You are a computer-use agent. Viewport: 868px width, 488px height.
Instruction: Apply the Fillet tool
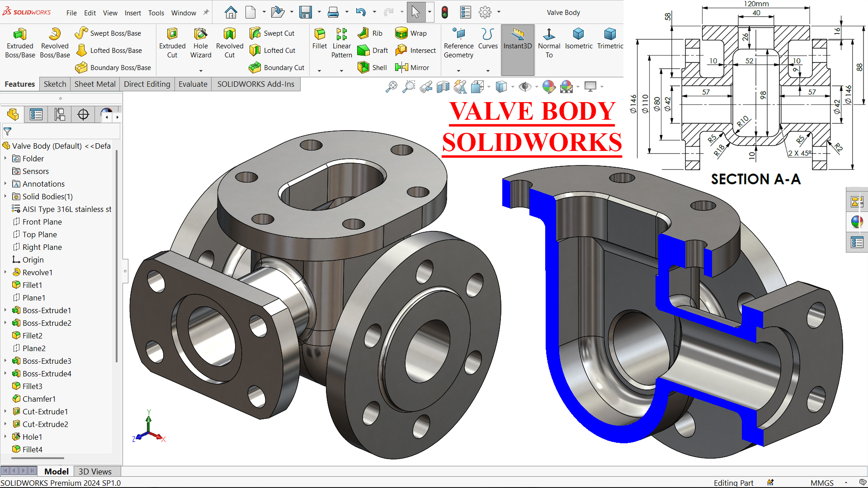(320, 38)
